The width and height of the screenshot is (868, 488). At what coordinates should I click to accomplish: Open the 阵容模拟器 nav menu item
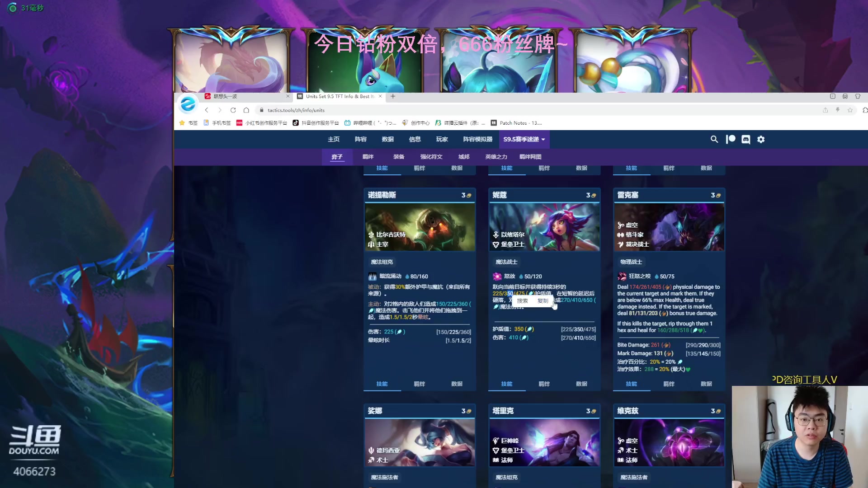[478, 139]
